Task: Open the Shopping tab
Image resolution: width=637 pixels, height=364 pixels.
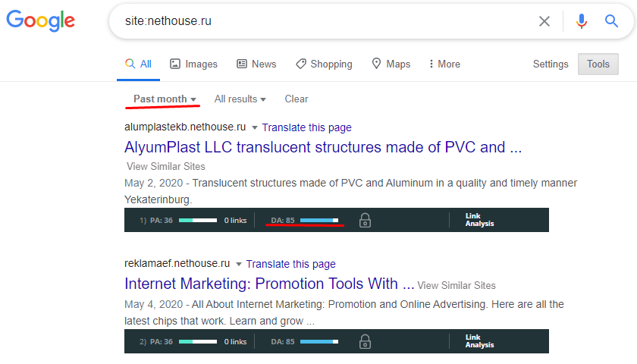Action: pyautogui.click(x=324, y=64)
